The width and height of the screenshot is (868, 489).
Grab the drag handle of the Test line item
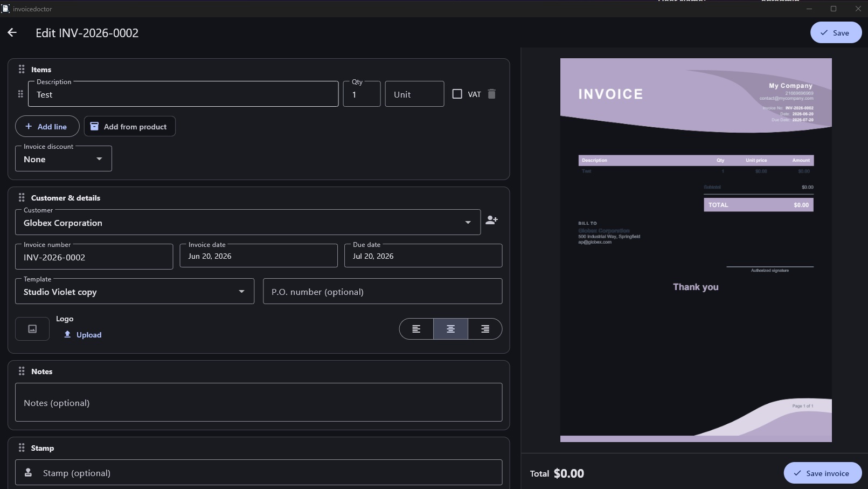click(x=20, y=94)
